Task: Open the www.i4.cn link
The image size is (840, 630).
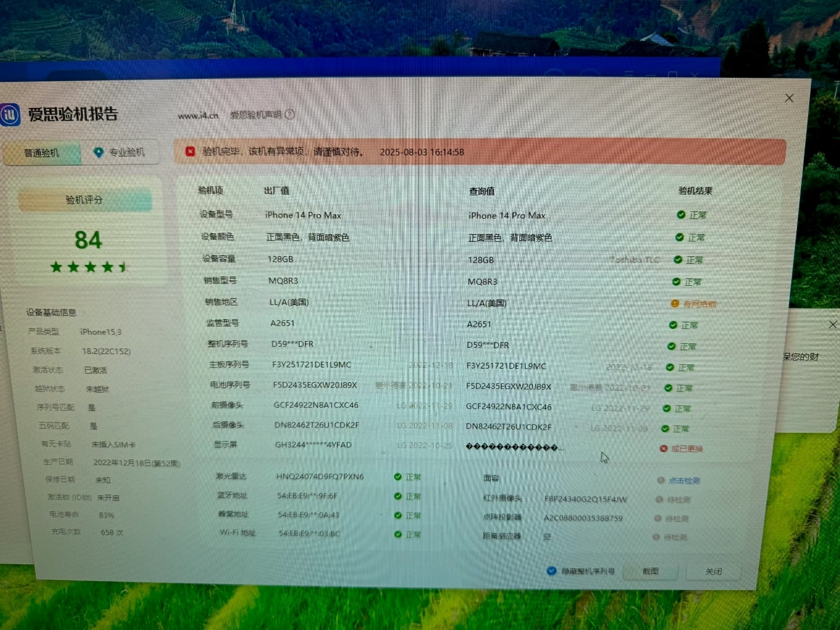Action: click(198, 116)
